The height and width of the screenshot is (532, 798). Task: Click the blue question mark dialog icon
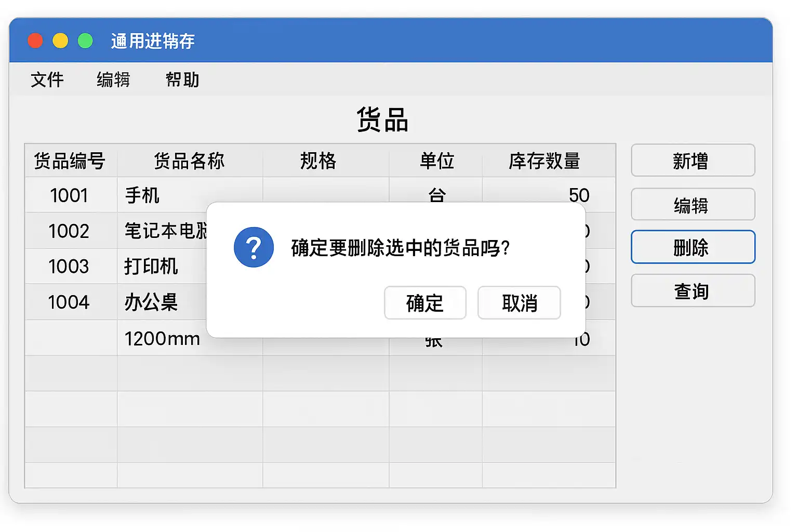tap(254, 247)
